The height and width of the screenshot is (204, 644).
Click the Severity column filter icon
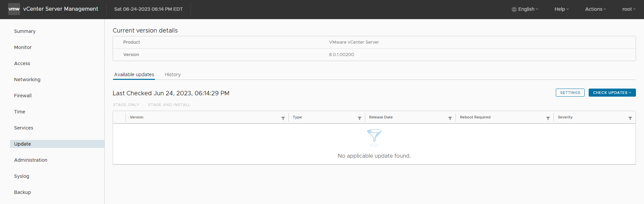630,118
